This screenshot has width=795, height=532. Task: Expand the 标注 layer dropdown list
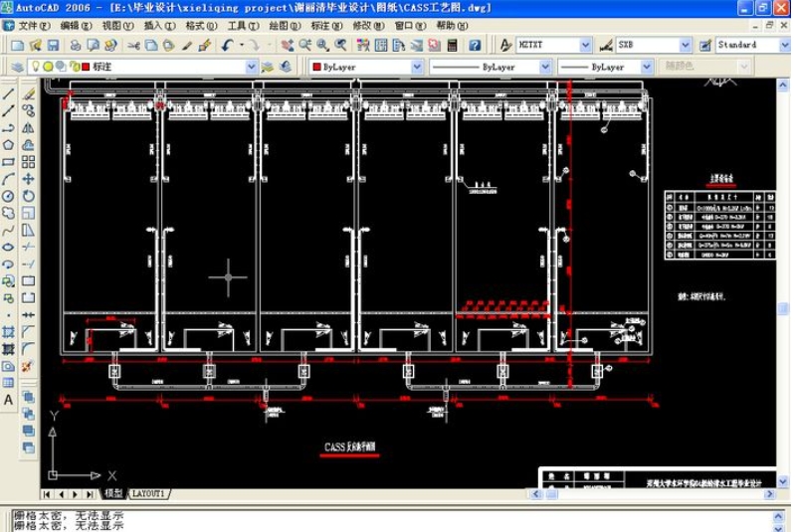coord(251,67)
